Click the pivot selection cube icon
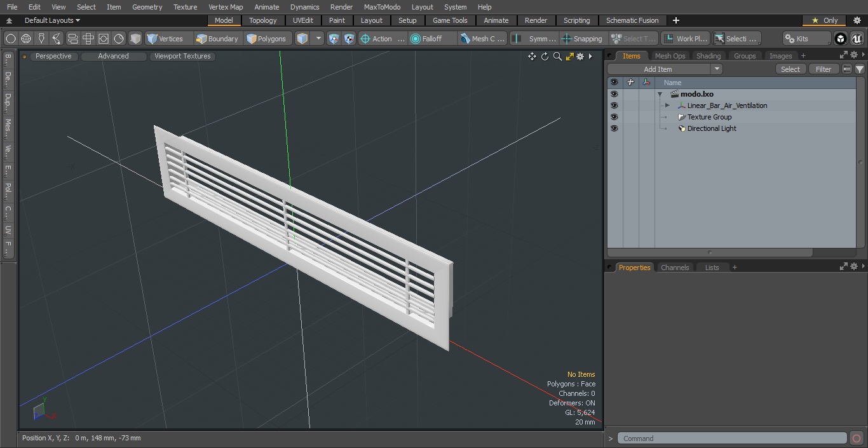 coord(349,39)
